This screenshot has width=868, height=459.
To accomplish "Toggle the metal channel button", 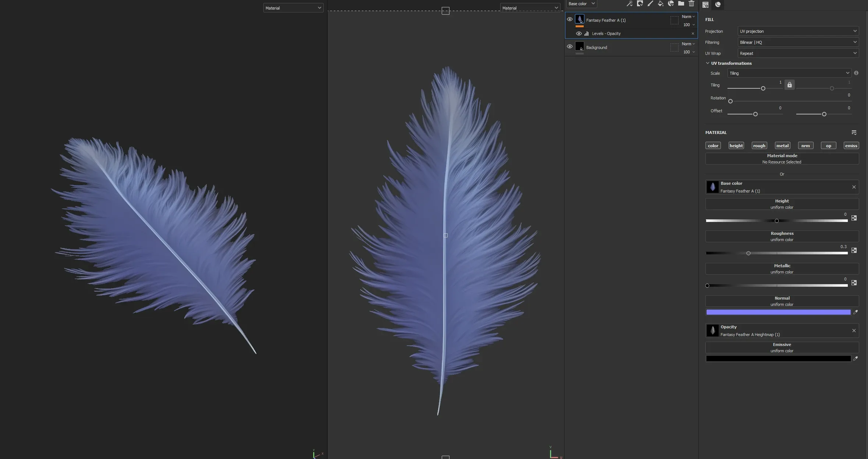I will [782, 146].
